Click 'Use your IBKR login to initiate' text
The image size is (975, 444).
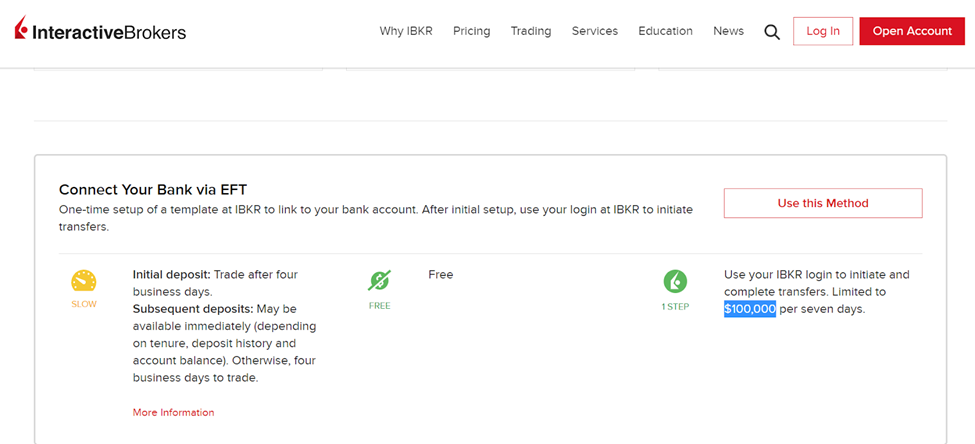pyautogui.click(x=817, y=274)
